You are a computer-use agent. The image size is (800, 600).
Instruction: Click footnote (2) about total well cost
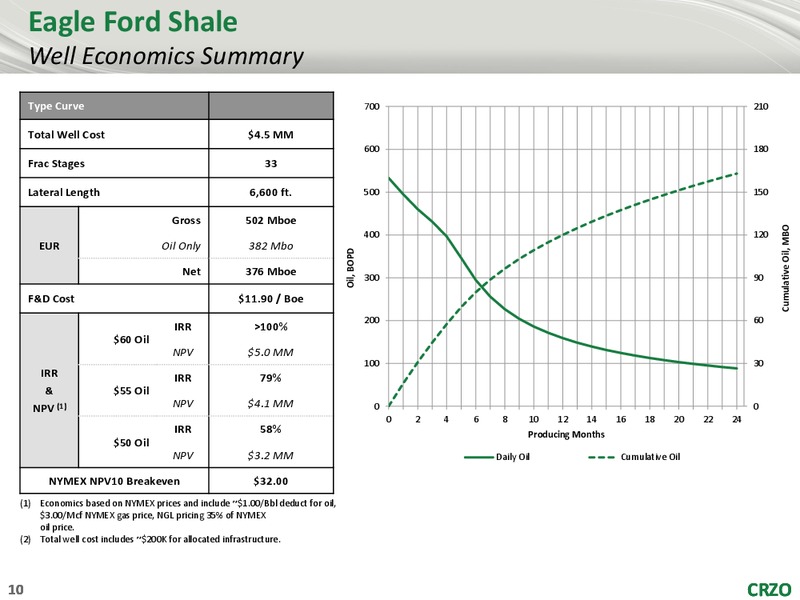click(151, 539)
